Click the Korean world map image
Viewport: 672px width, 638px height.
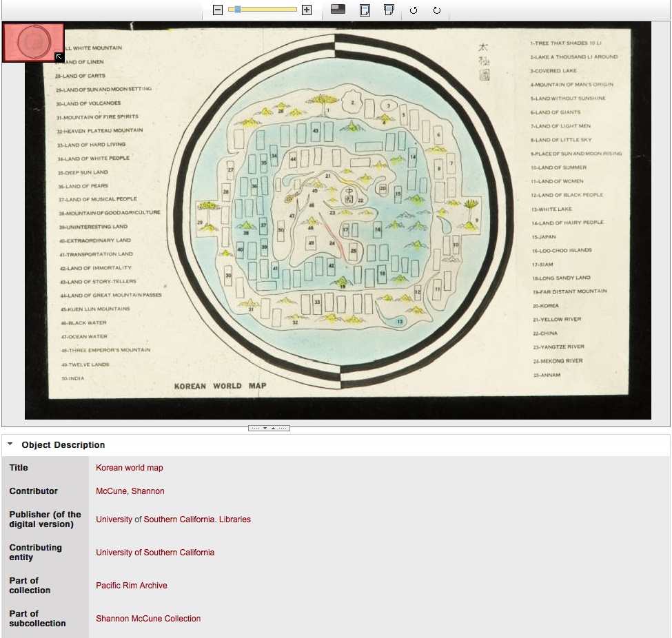click(338, 220)
